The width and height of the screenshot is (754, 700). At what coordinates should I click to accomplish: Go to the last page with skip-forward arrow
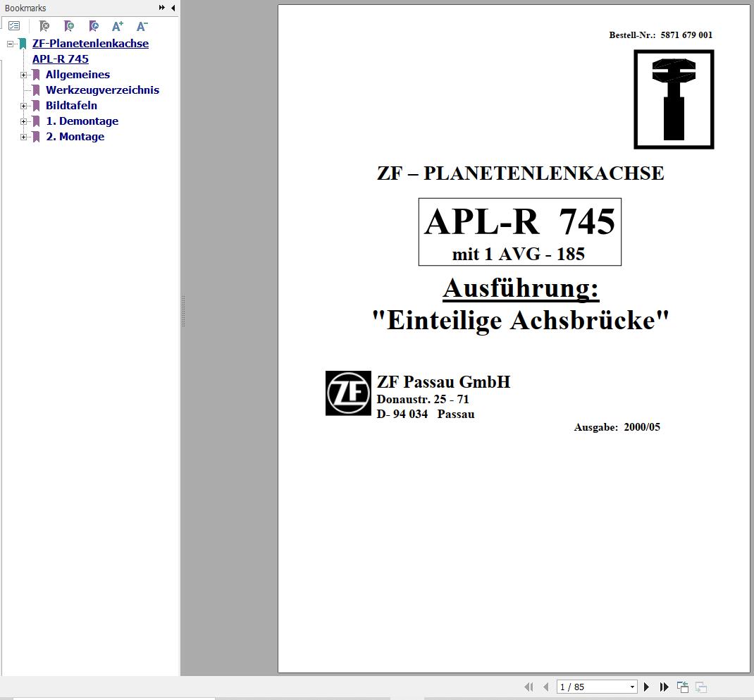[x=663, y=687]
